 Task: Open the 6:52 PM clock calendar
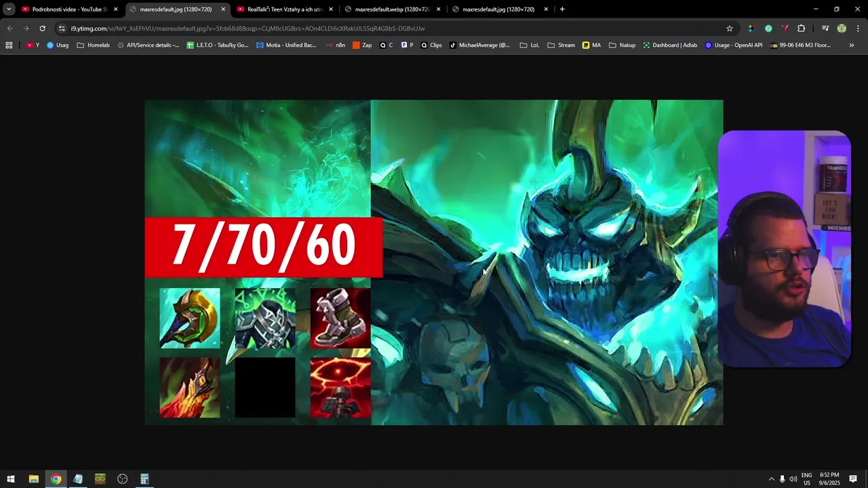(829, 479)
